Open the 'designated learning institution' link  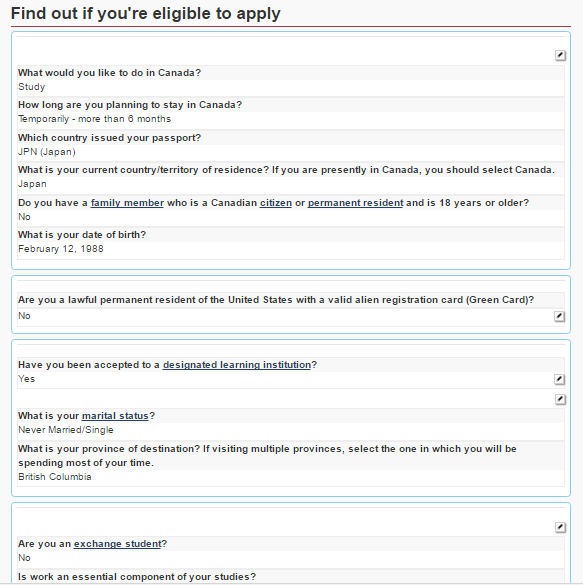pos(237,365)
